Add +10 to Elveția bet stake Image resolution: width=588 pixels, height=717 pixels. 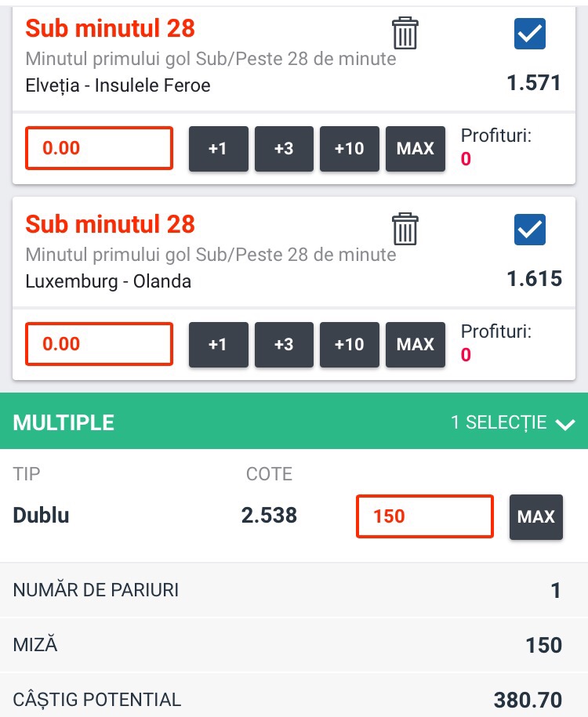pyautogui.click(x=349, y=149)
